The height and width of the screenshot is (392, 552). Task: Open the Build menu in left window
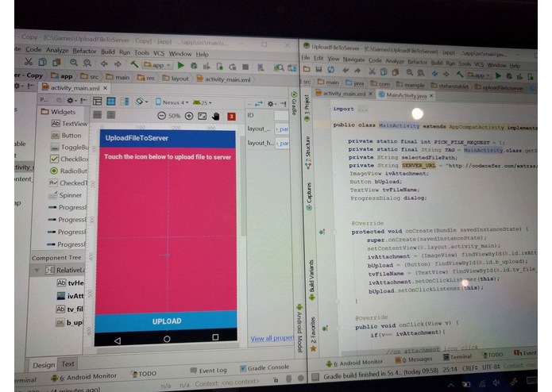pos(108,52)
